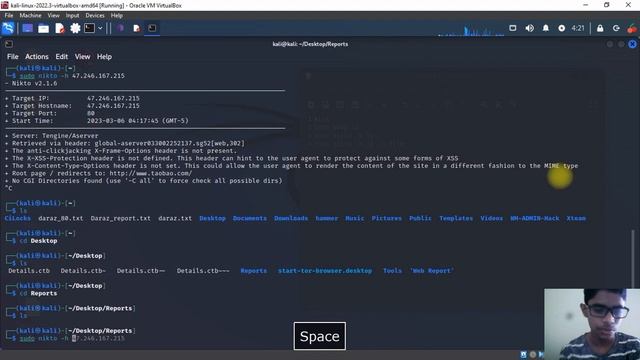Open the file manager panel icon
The image size is (640, 360).
pos(43,28)
